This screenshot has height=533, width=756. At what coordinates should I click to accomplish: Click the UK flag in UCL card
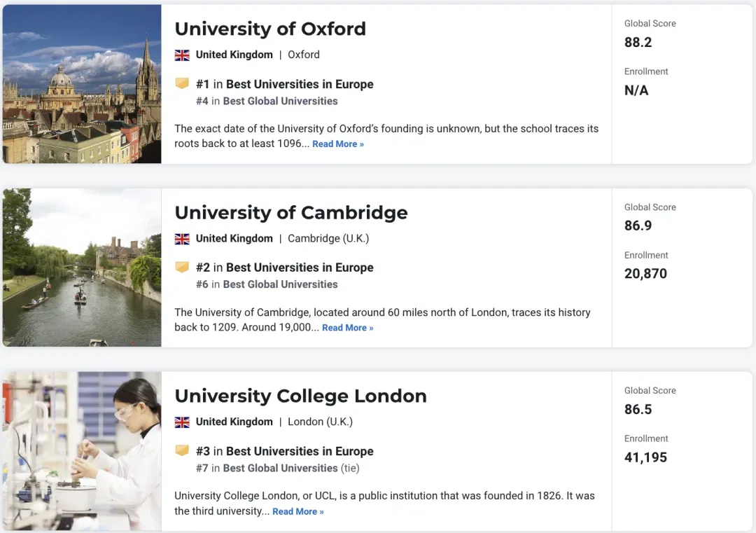point(182,422)
